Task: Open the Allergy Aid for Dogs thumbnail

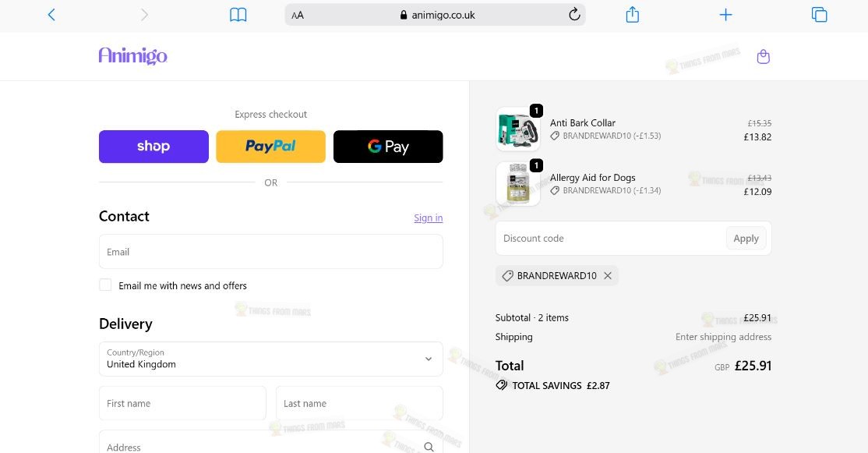Action: (518, 184)
